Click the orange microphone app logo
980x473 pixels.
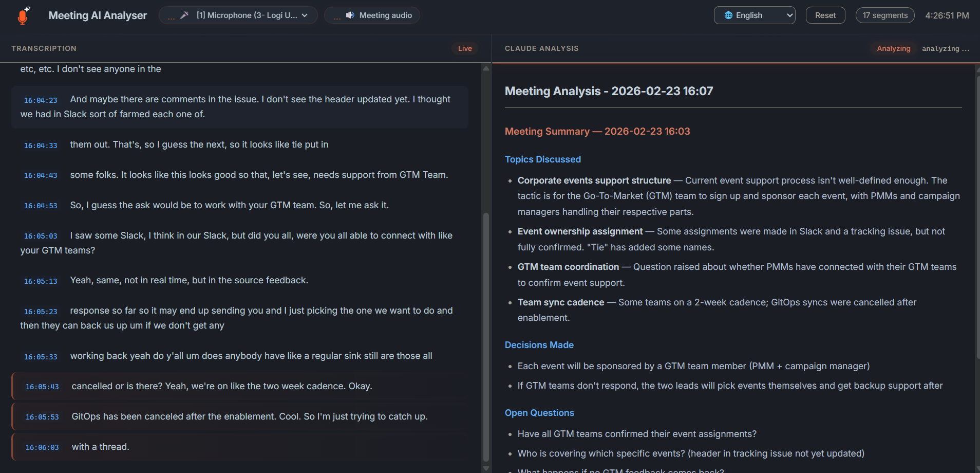23,15
